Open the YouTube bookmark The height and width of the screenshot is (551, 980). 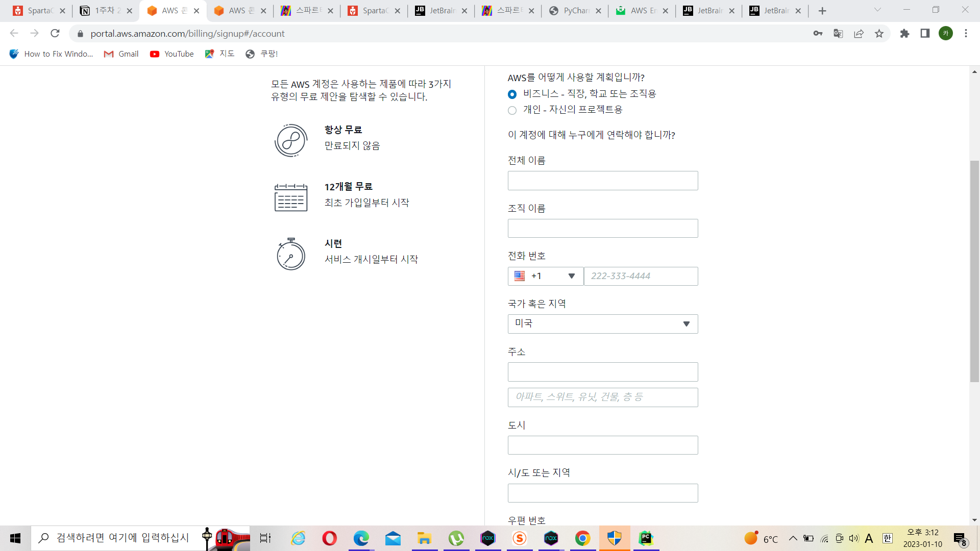click(x=172, y=54)
